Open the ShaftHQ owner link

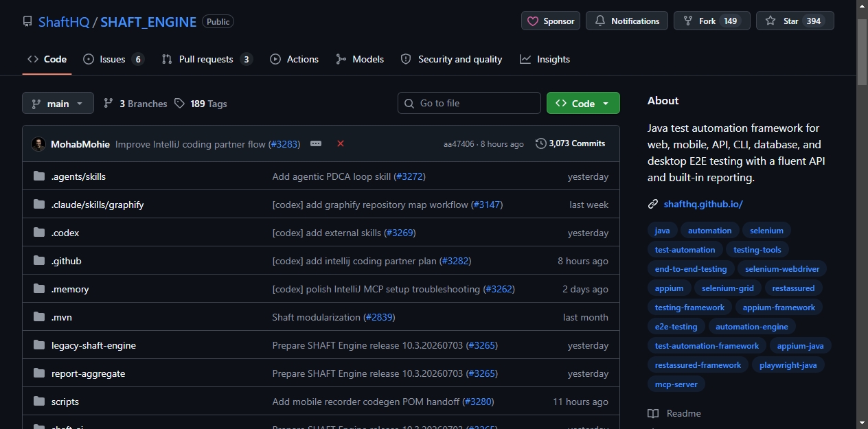[64, 21]
